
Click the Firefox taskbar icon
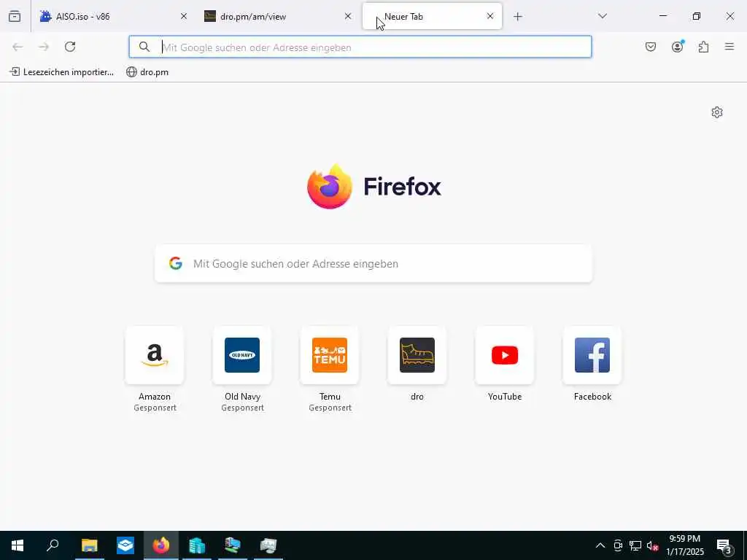[161, 545]
